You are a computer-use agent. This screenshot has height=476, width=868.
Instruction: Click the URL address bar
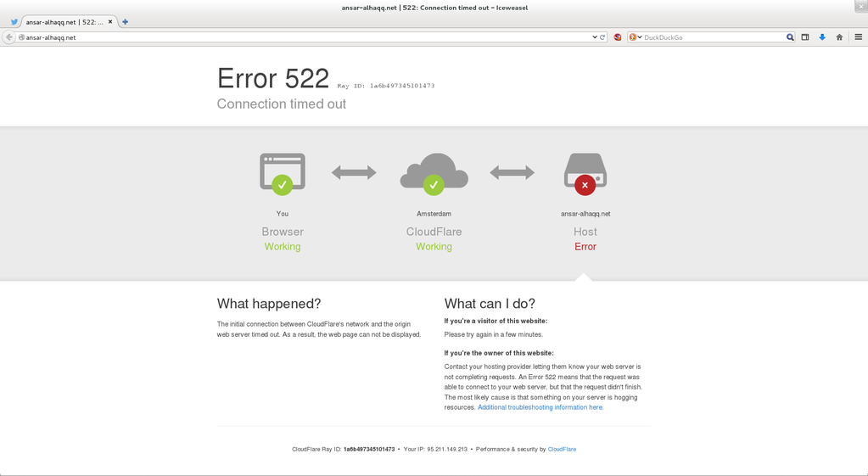297,37
